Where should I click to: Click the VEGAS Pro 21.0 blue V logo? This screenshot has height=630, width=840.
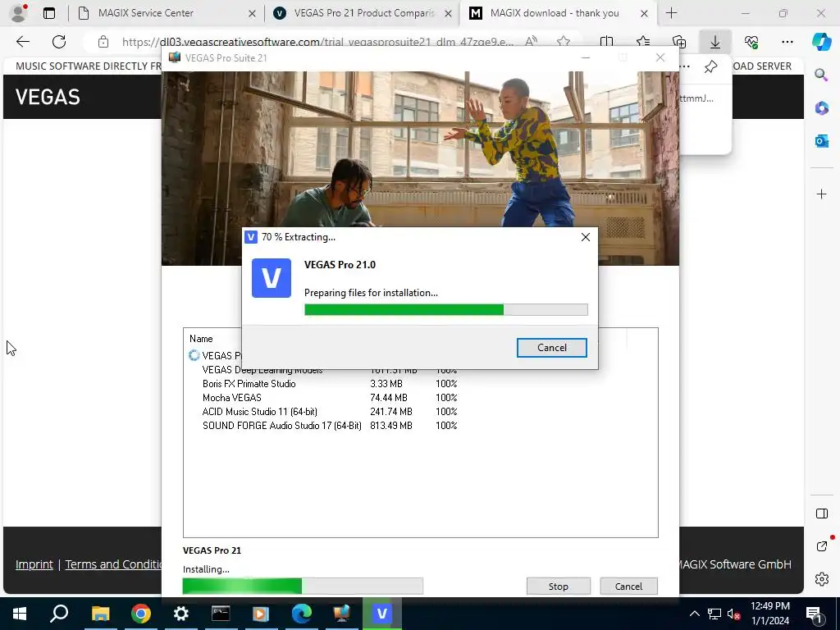(x=272, y=278)
